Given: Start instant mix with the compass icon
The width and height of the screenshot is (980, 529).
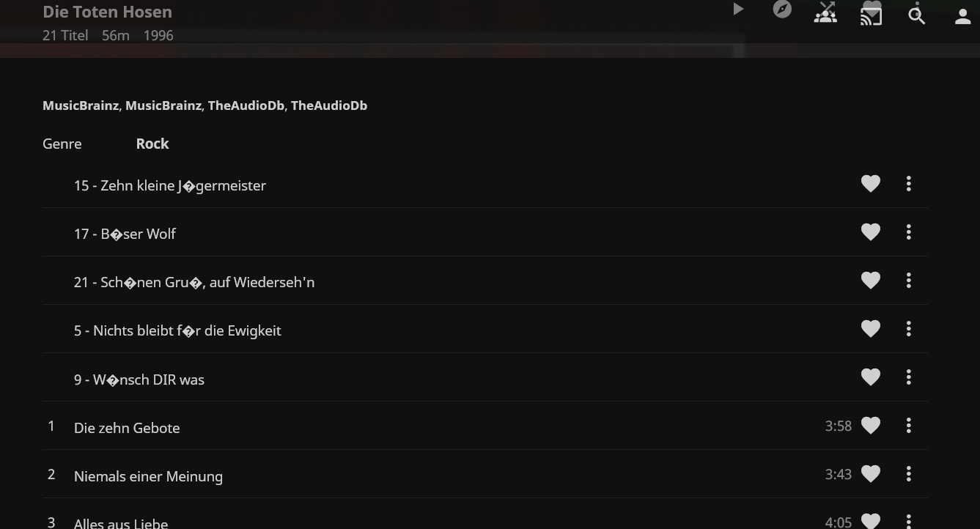Looking at the screenshot, I should point(782,10).
